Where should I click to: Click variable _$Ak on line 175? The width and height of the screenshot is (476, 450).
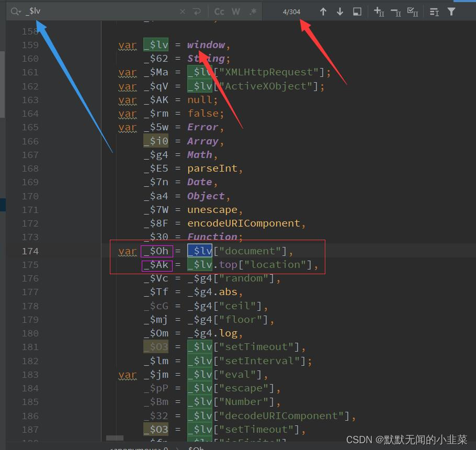pos(157,265)
